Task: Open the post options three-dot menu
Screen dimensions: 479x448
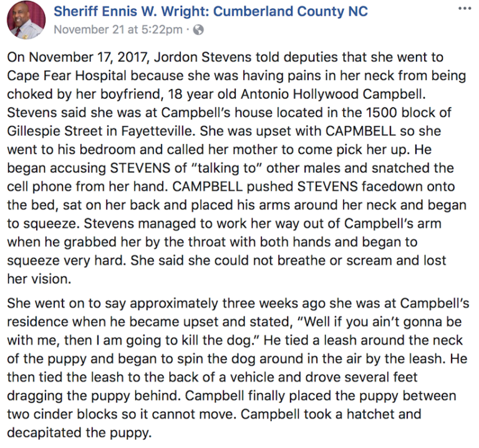Action: (464, 9)
